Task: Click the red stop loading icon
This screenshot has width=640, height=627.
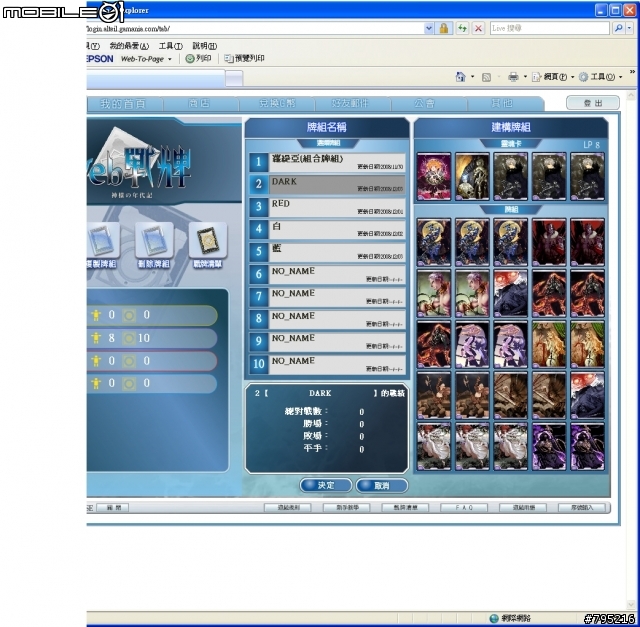Action: click(478, 28)
